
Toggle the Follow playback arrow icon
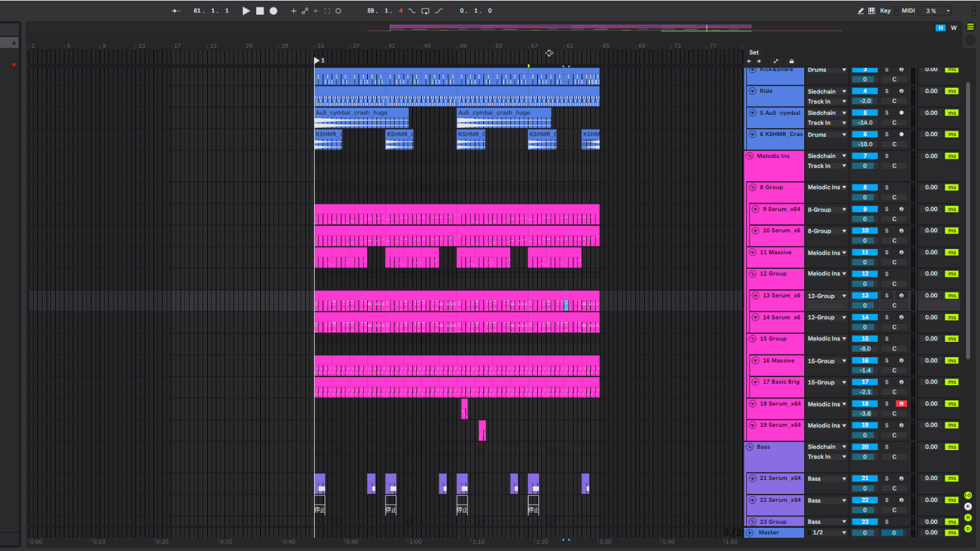[176, 11]
